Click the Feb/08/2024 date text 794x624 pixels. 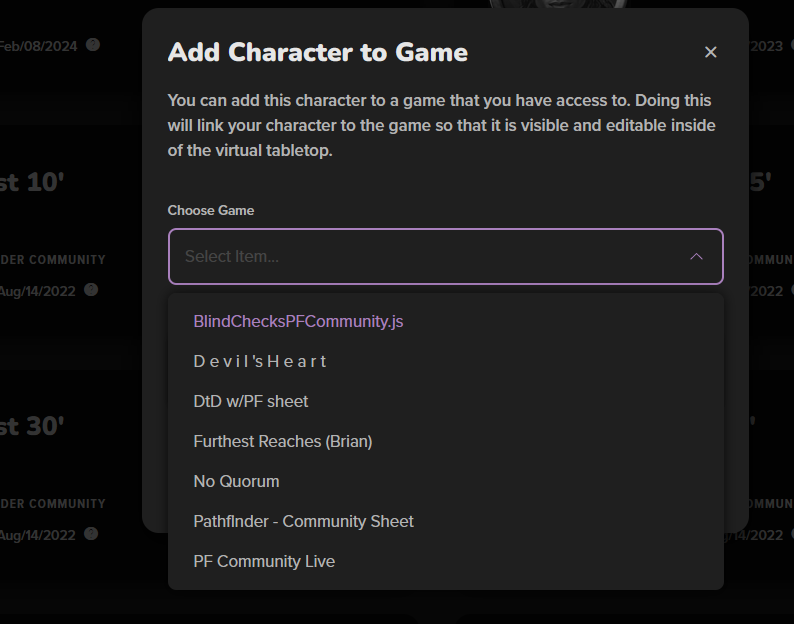click(38, 46)
